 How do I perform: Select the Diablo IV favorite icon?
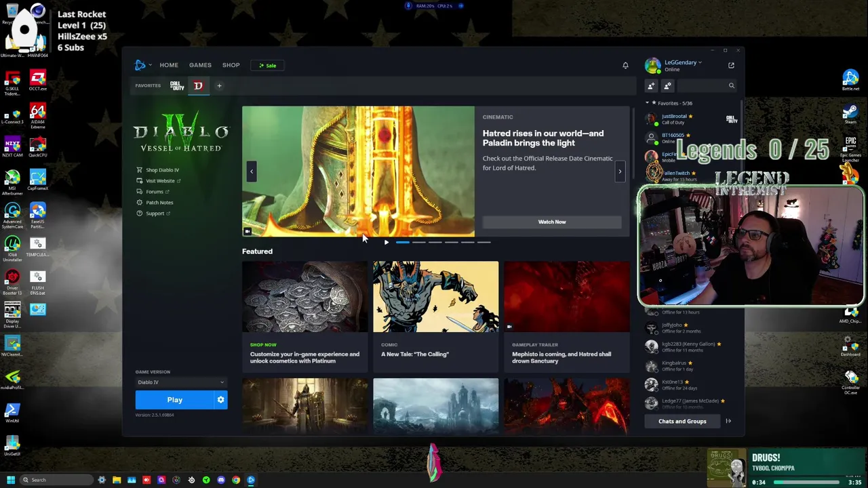(198, 85)
